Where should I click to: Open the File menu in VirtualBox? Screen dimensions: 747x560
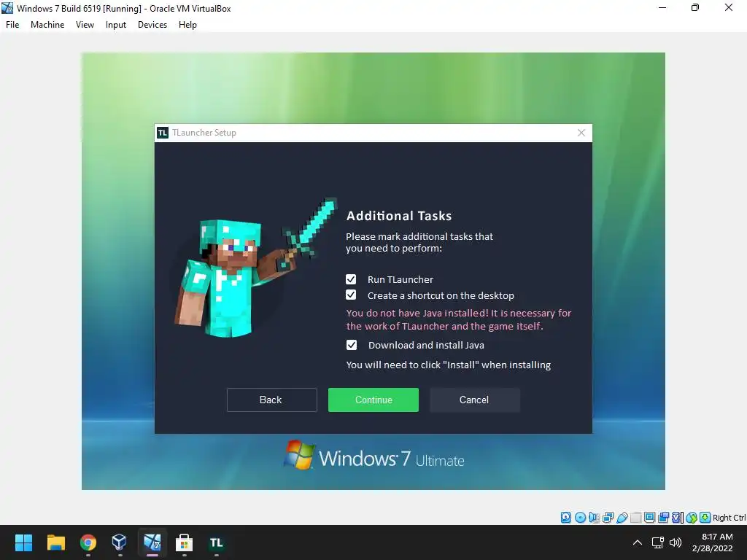12,25
